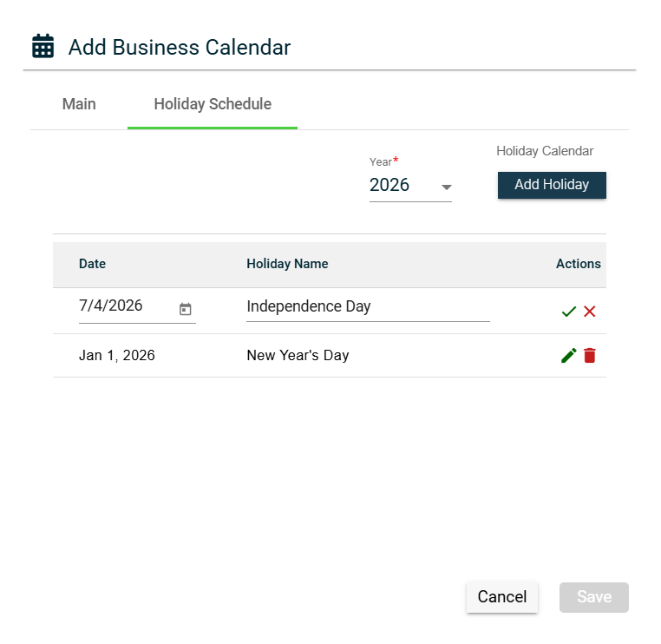Image resolution: width=661 pixels, height=644 pixels.
Task: Click the Holiday Name column header
Action: coord(287,264)
